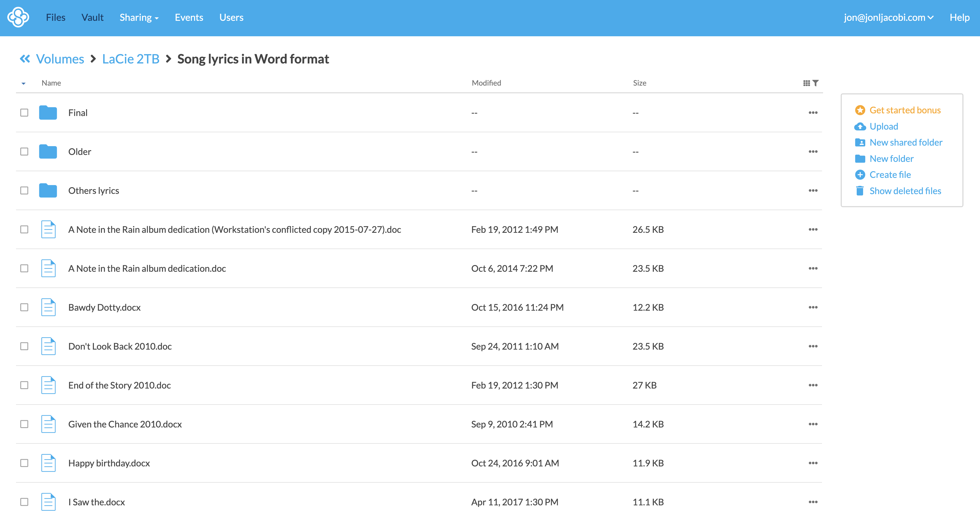The height and width of the screenshot is (520, 980).
Task: Toggle the sort direction arrow near Name
Action: [x=23, y=83]
